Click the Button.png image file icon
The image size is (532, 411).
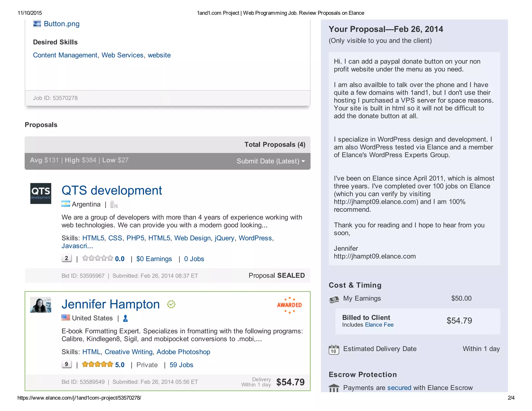[37, 24]
